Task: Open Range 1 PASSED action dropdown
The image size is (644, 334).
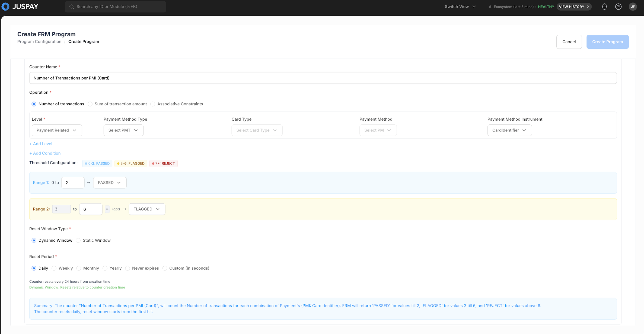Action: click(110, 183)
